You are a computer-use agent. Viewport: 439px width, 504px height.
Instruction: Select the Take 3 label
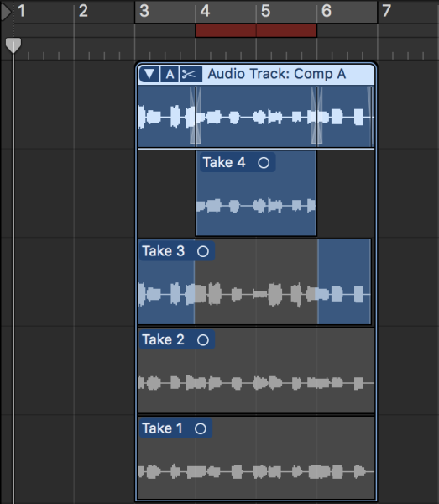click(x=164, y=251)
